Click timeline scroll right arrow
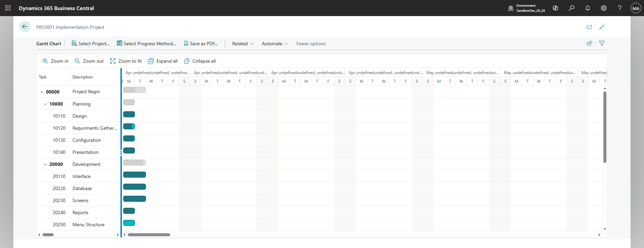The image size is (644, 248). click(599, 235)
